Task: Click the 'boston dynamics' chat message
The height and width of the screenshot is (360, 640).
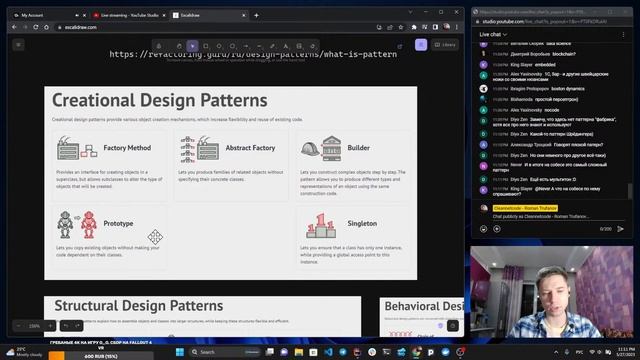Action: tap(568, 89)
